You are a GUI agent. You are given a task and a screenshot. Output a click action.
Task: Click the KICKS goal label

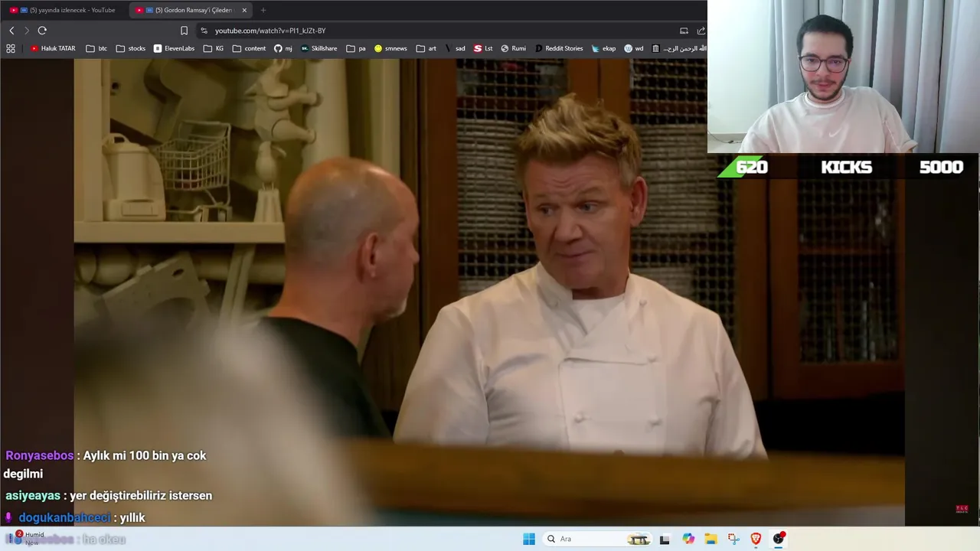point(846,167)
